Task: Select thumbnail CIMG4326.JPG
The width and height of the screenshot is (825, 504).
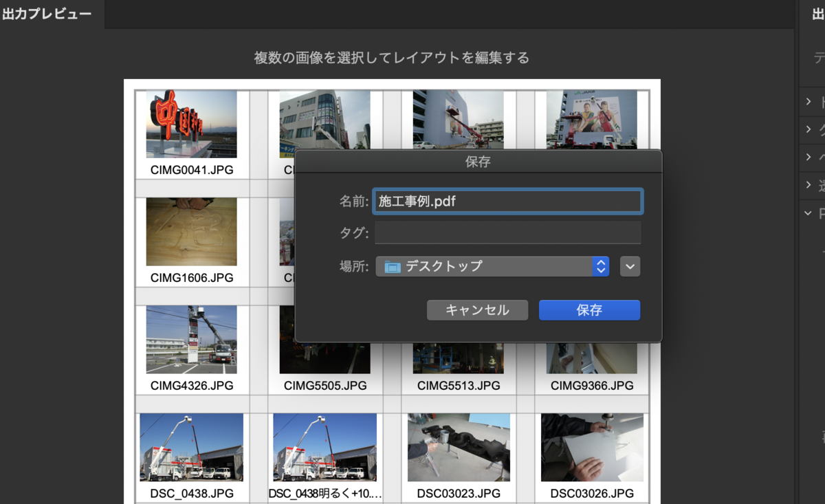Action: pyautogui.click(x=192, y=340)
